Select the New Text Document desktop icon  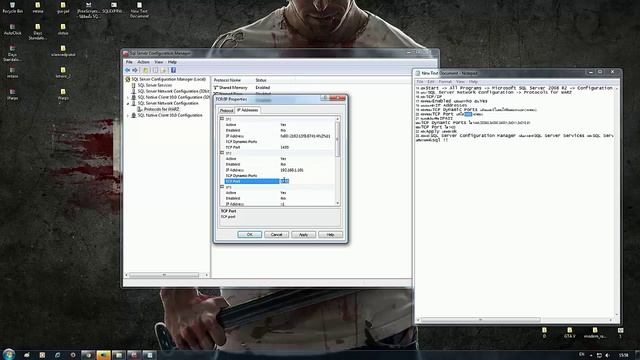point(139,10)
